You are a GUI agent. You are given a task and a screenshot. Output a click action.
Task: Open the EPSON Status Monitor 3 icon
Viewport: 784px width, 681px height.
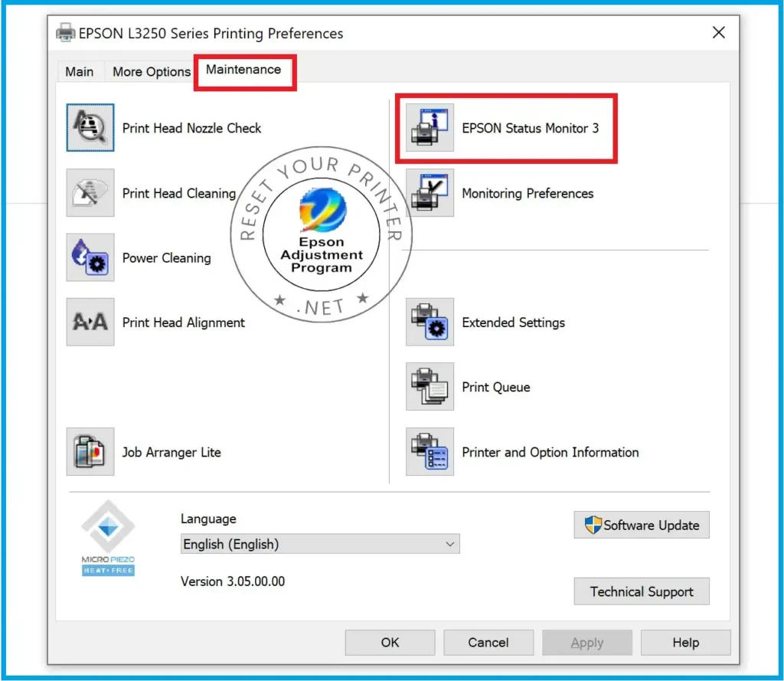[430, 128]
